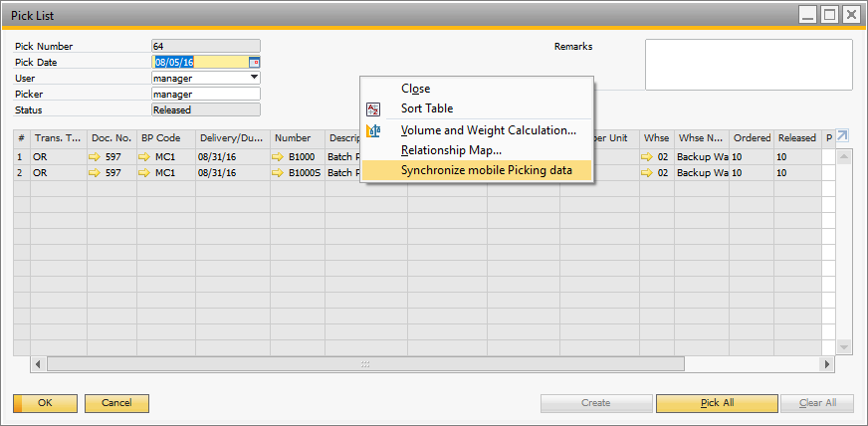Click the Sort Table icon in the context menu
868x426 pixels.
coord(374,108)
